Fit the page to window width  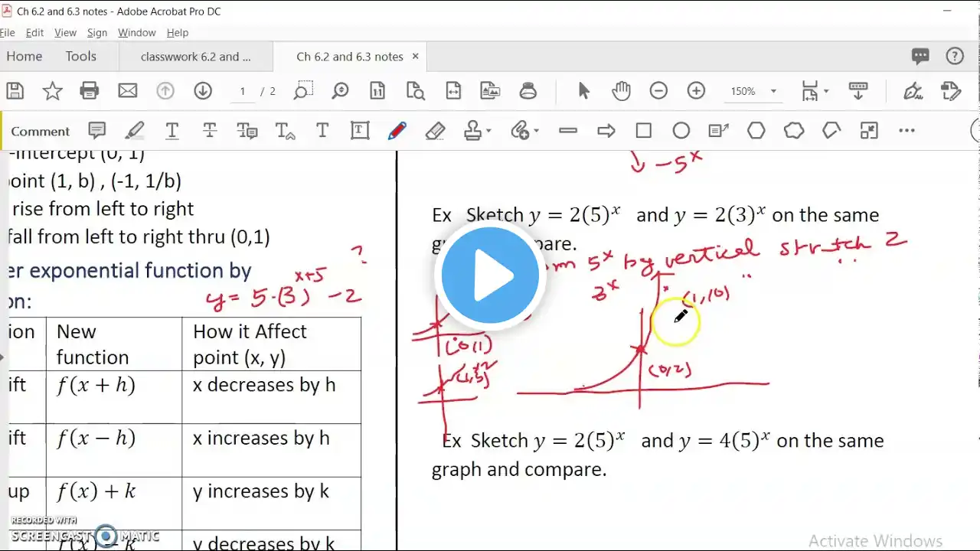point(453,91)
